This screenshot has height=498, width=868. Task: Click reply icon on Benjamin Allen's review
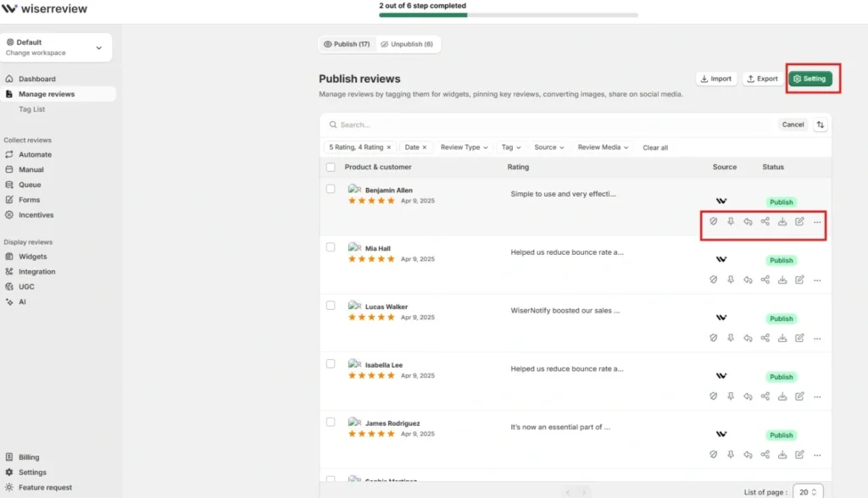748,222
